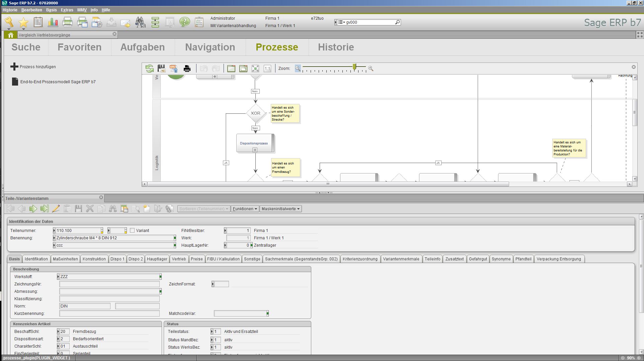This screenshot has width=644, height=361.
Task: Open the favorites star icon in the toolbar
Action: point(23,22)
